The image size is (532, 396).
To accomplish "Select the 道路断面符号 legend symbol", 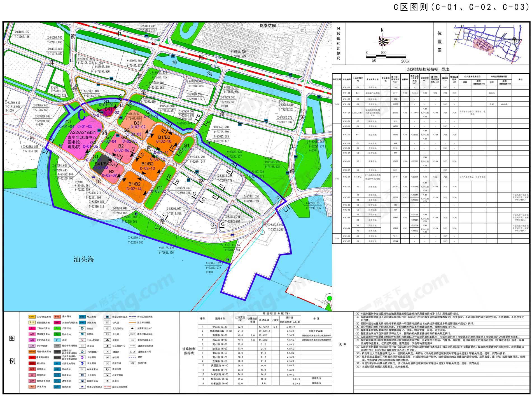I will tap(132, 352).
